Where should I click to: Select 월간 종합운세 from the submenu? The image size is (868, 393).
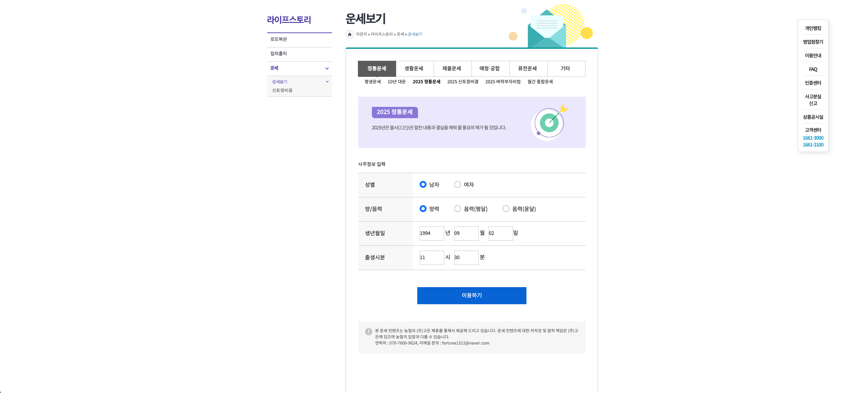tap(541, 82)
